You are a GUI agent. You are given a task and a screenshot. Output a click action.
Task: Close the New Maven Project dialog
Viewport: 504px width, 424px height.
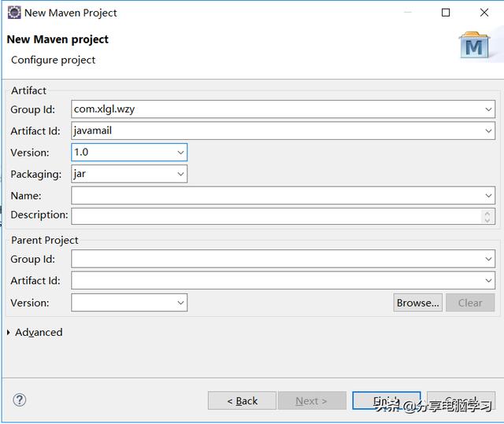pyautogui.click(x=484, y=13)
